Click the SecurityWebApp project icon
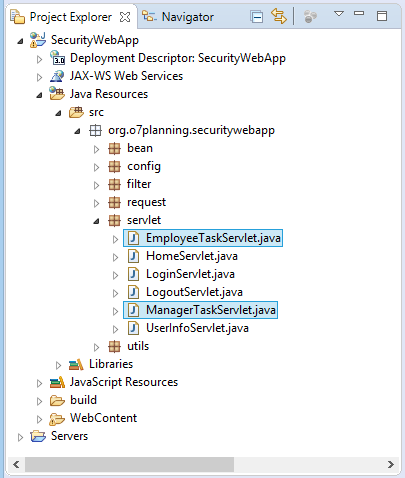The height and width of the screenshot is (478, 405). click(38, 40)
